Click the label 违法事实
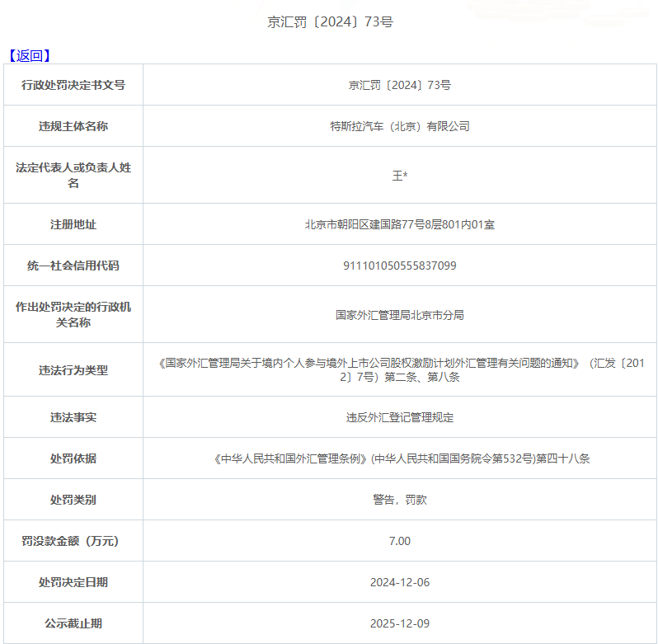This screenshot has width=658, height=644. tap(73, 417)
